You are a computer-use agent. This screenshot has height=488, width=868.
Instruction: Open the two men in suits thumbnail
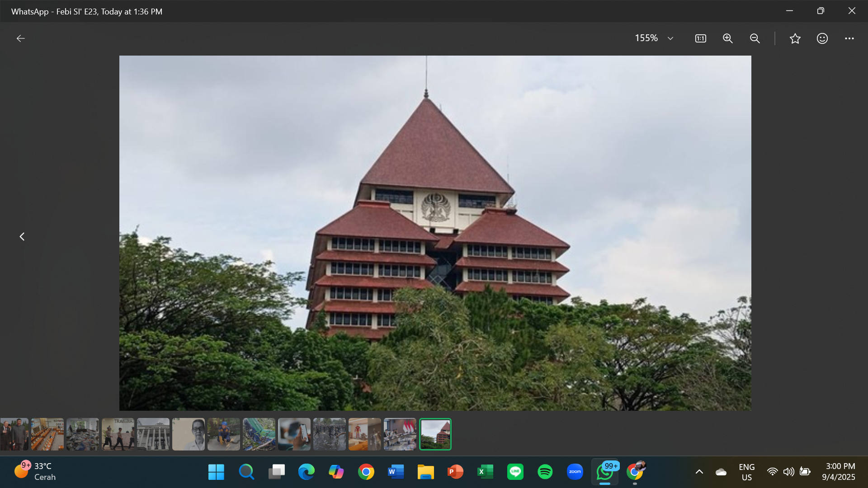click(x=14, y=434)
